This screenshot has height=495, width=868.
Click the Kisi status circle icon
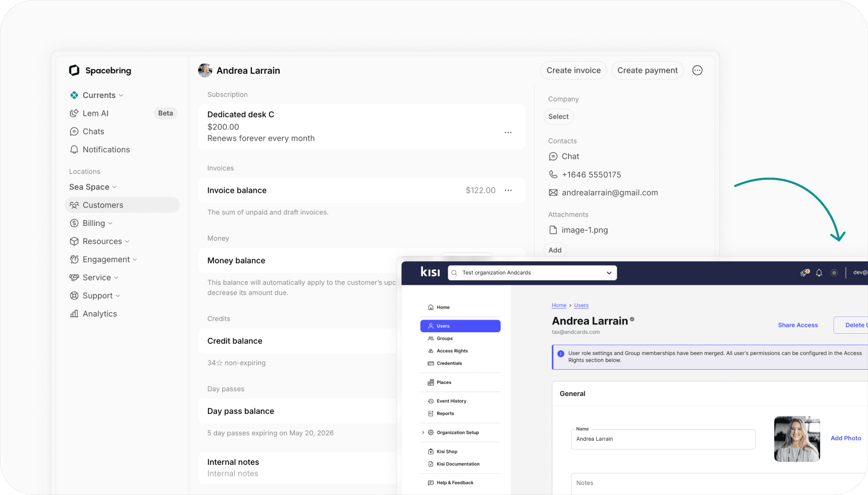click(x=834, y=273)
